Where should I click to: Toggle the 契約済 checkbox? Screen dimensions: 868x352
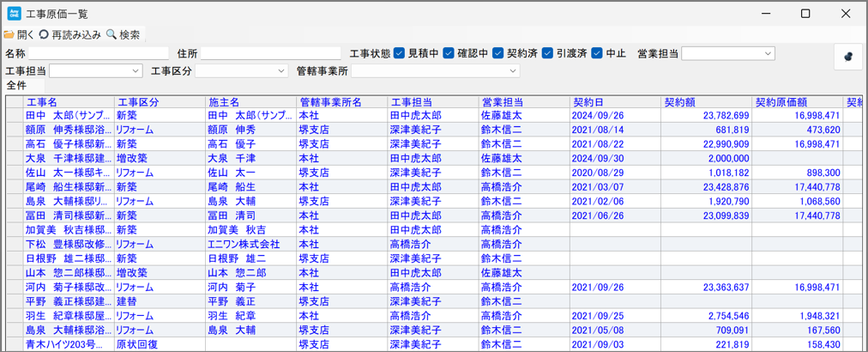[498, 53]
